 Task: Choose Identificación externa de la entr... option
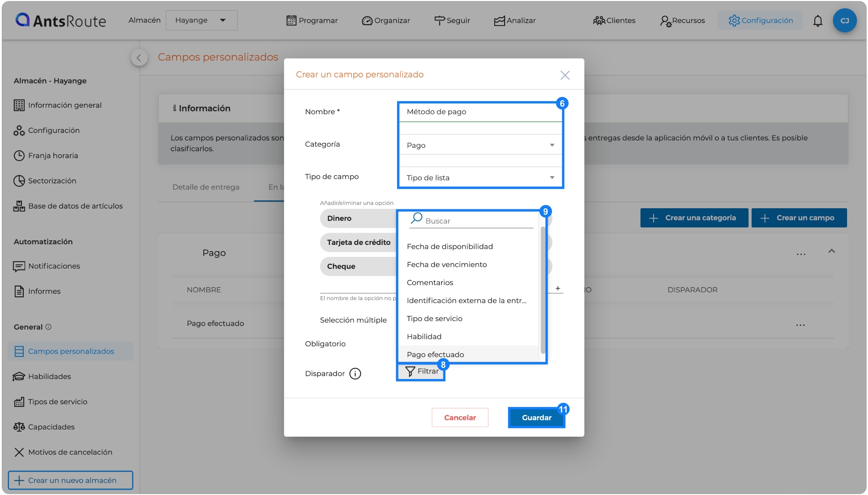(468, 301)
